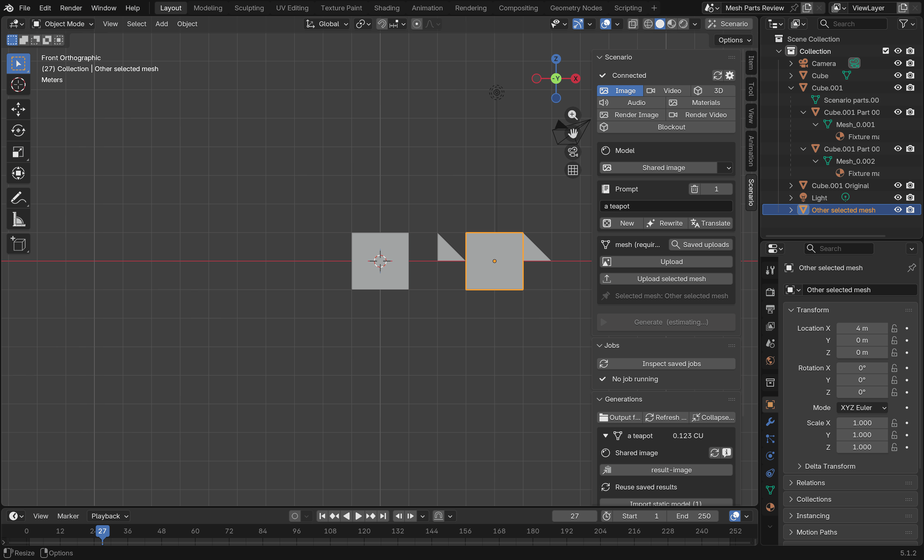The height and width of the screenshot is (560, 924).
Task: Switch orthographic/perspective grid icon
Action: (x=573, y=170)
